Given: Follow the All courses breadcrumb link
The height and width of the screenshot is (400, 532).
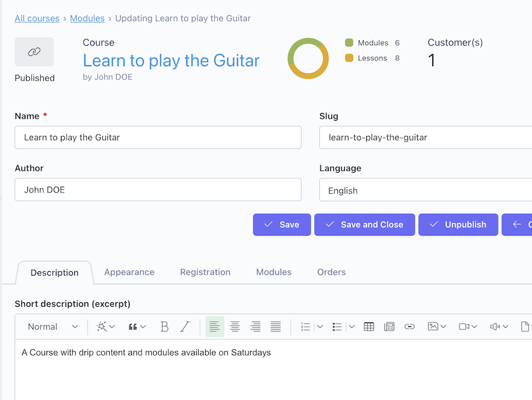Looking at the screenshot, I should pos(37,18).
